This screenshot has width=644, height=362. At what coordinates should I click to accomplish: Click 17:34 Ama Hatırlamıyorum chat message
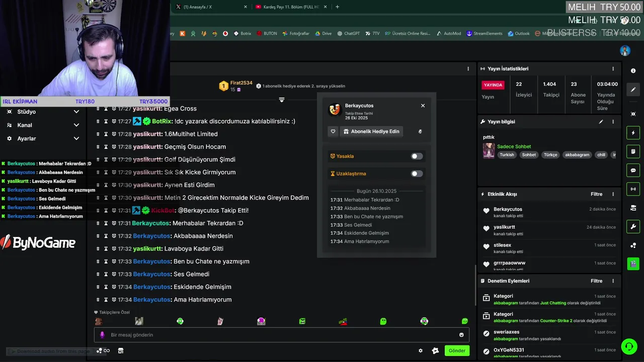pos(164,300)
